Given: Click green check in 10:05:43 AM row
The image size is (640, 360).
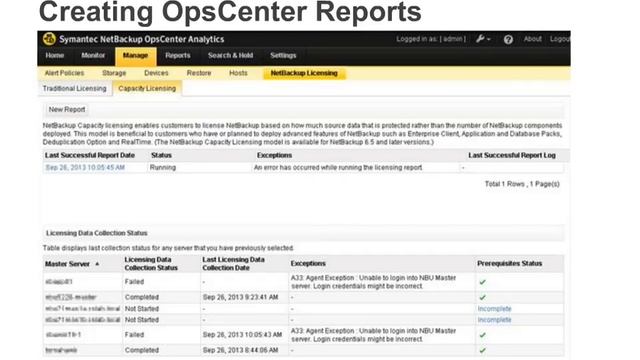Looking at the screenshot, I should (x=482, y=335).
